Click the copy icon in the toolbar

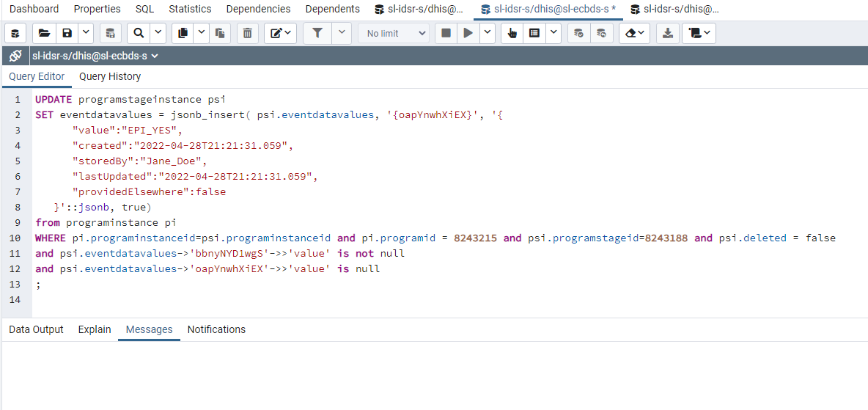183,33
